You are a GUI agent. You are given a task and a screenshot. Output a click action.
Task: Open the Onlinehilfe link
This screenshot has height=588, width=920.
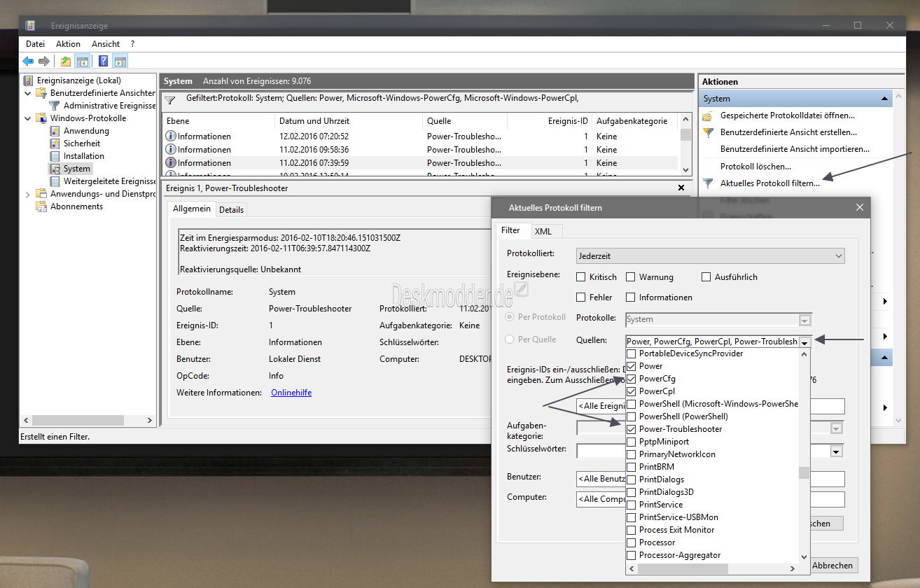click(291, 393)
